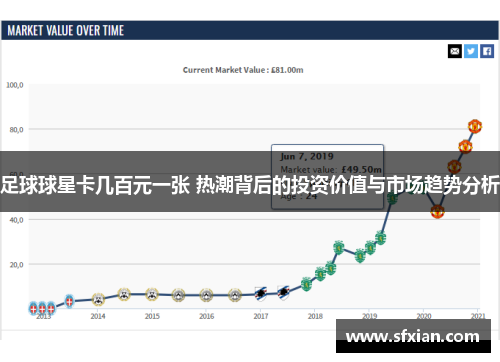This screenshot has width=500, height=362.
Task: Select the Sporting crest marker just above 30m in early 2019
Action: (x=380, y=238)
